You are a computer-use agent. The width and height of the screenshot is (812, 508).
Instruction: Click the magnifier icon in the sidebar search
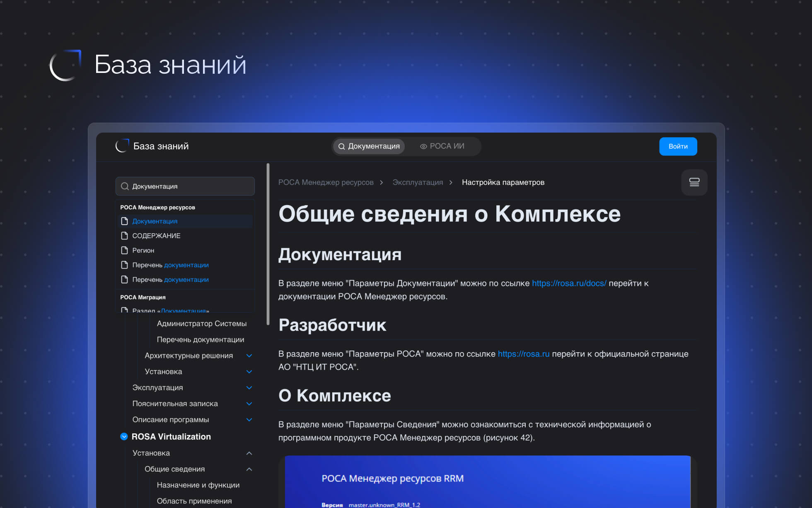coord(124,186)
